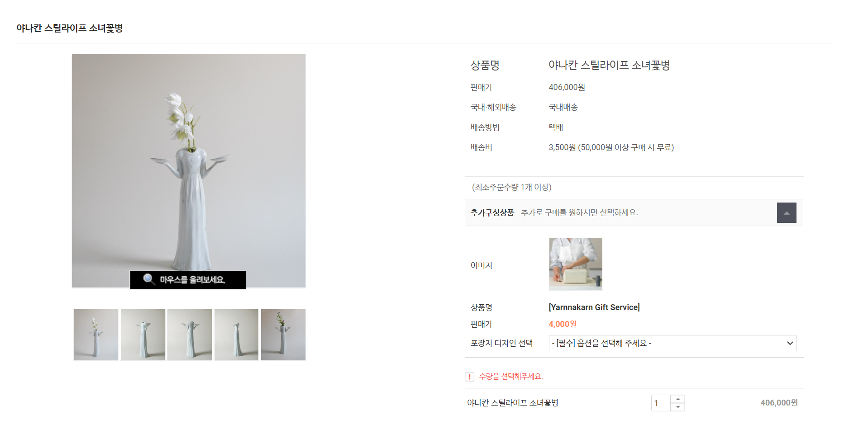
Task: Increase quantity with the up arrow
Action: pos(678,399)
